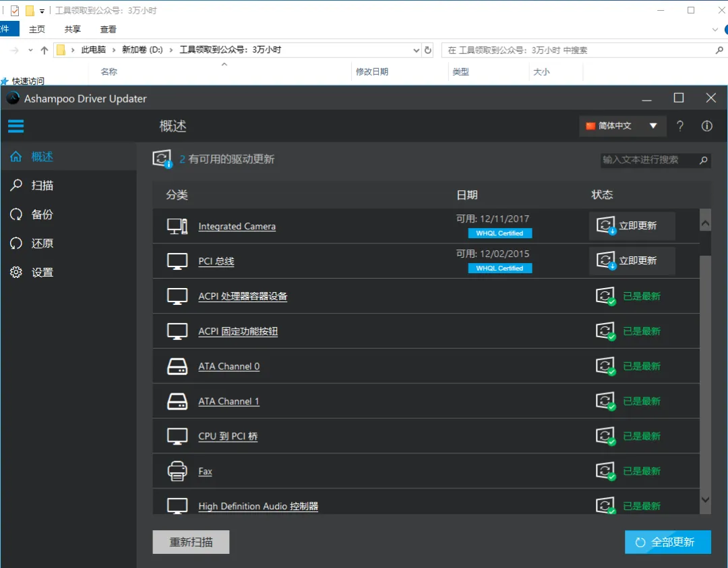728x568 pixels.
Task: Click the 重新扫描 rescan button
Action: (191, 542)
